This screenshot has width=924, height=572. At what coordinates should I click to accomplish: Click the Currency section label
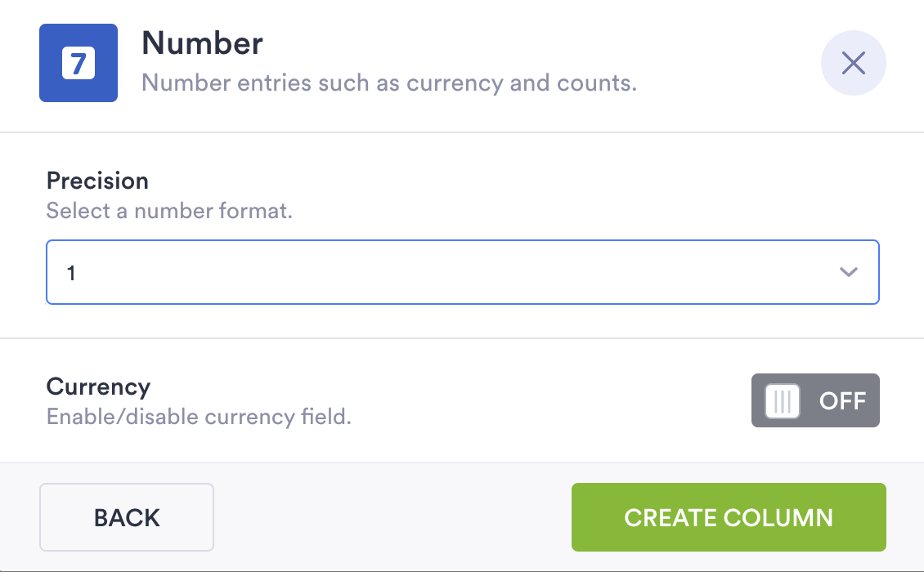pos(98,387)
